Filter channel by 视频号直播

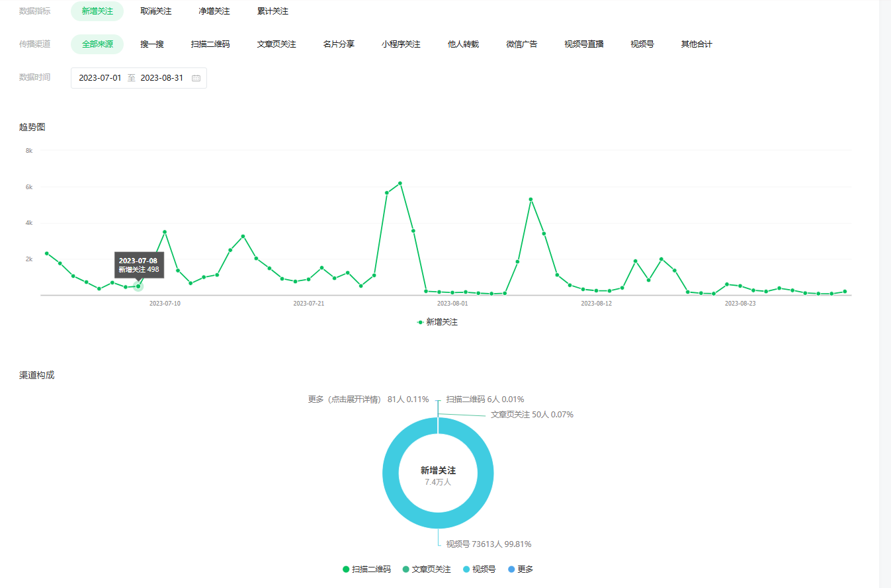pyautogui.click(x=584, y=44)
